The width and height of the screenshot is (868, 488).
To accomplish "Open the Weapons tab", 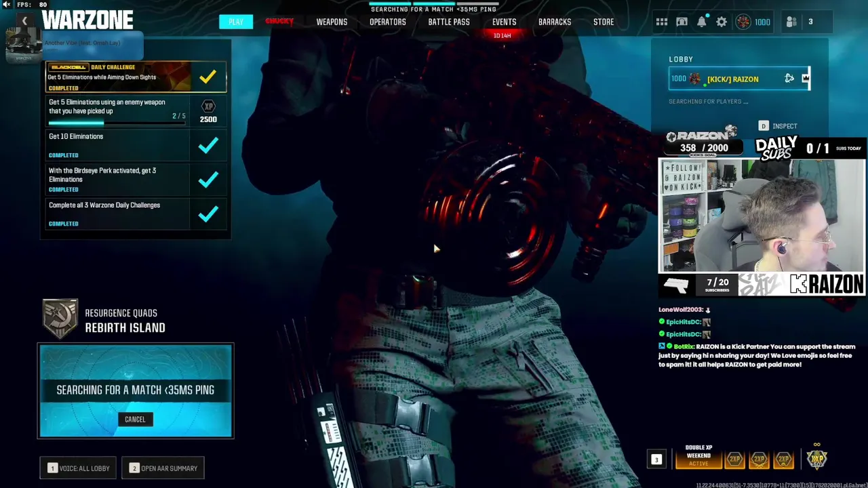I will 332,22.
